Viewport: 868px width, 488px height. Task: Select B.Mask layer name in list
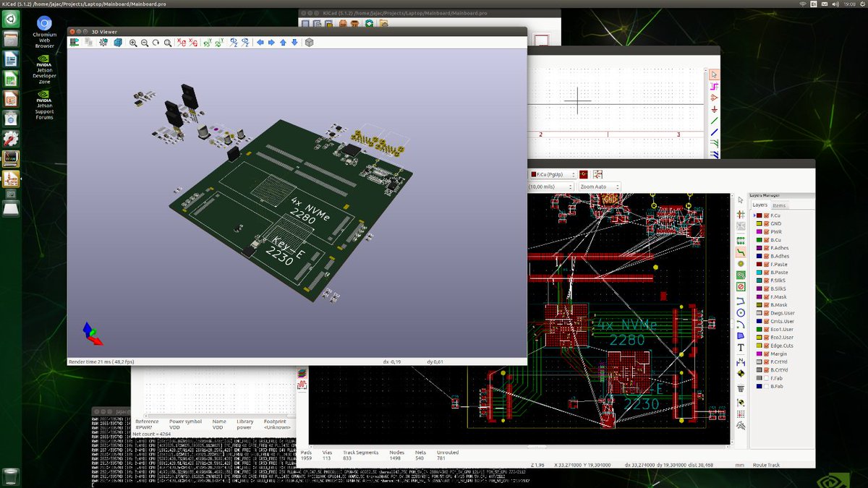[x=780, y=304]
